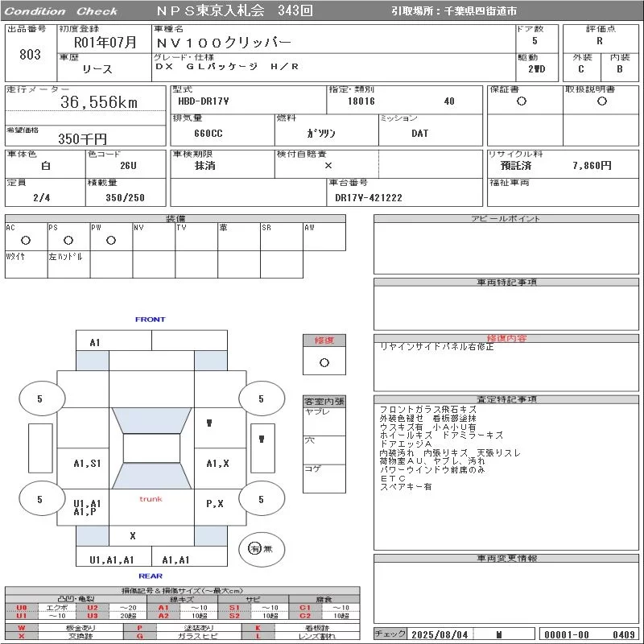Select the rear X panel on diagram
Image resolution: width=644 pixels, height=644 pixels.
tap(133, 535)
